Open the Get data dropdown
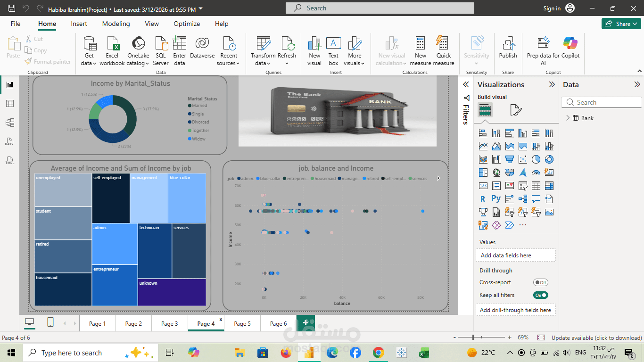Screen dimensions: 644x362 (88, 51)
